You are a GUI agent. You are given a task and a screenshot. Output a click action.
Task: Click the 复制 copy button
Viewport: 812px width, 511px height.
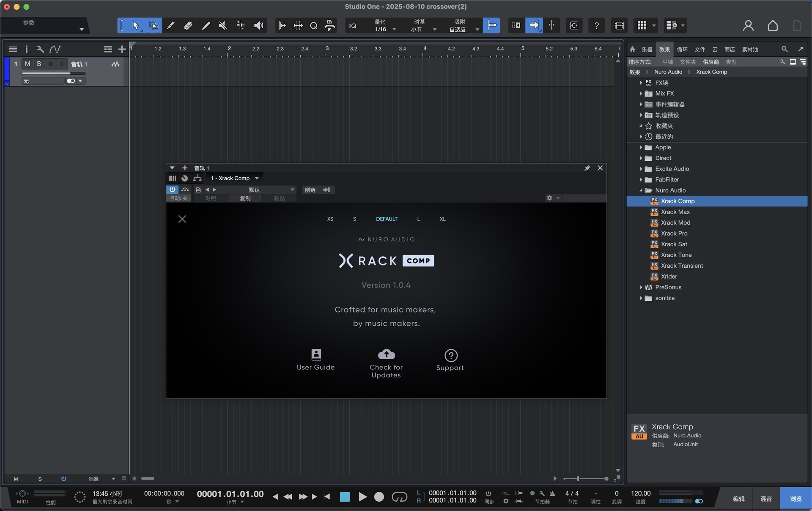245,198
